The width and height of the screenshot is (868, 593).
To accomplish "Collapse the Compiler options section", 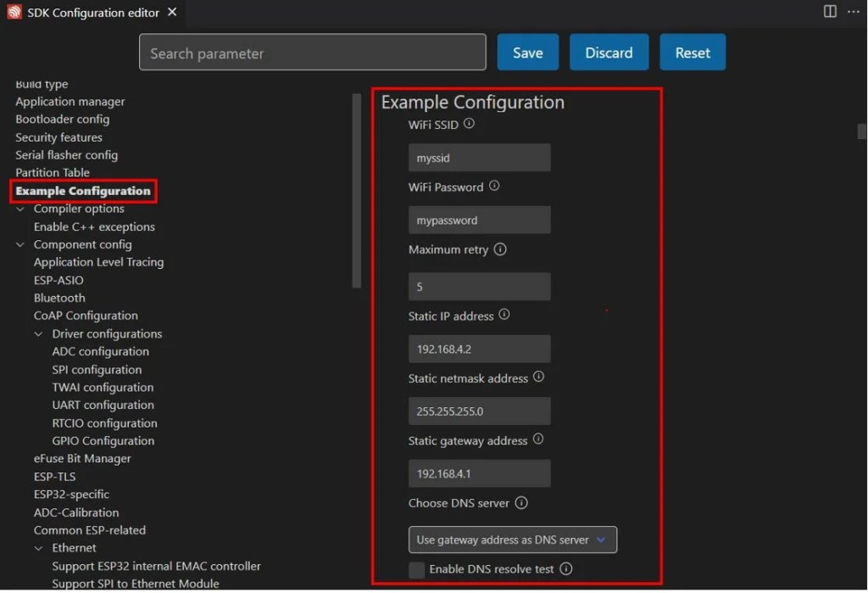I will point(20,209).
